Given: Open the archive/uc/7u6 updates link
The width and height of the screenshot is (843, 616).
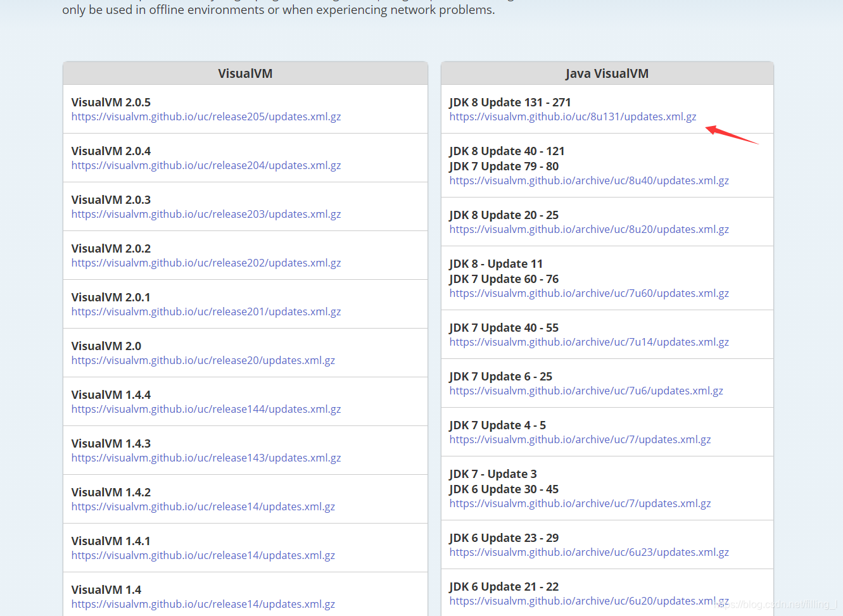Looking at the screenshot, I should [586, 391].
